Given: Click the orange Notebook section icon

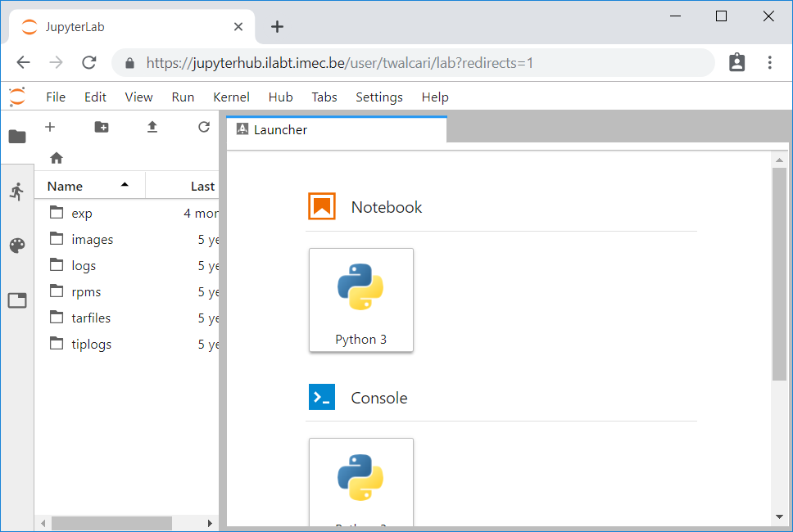Looking at the screenshot, I should pos(322,206).
